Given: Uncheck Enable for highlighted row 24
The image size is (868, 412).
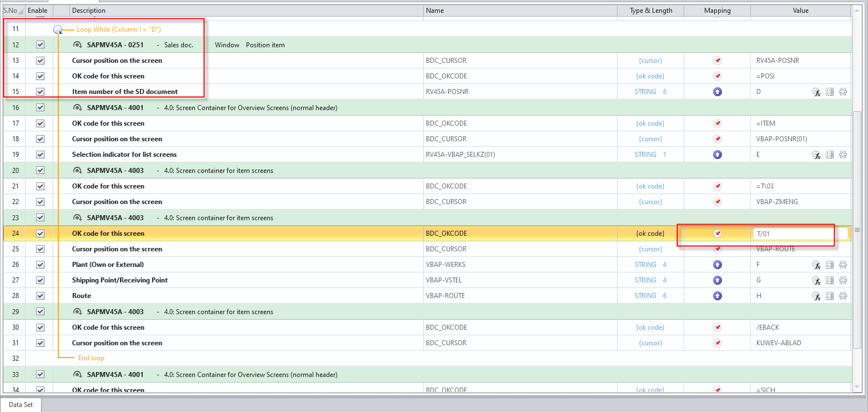Looking at the screenshot, I should (40, 234).
